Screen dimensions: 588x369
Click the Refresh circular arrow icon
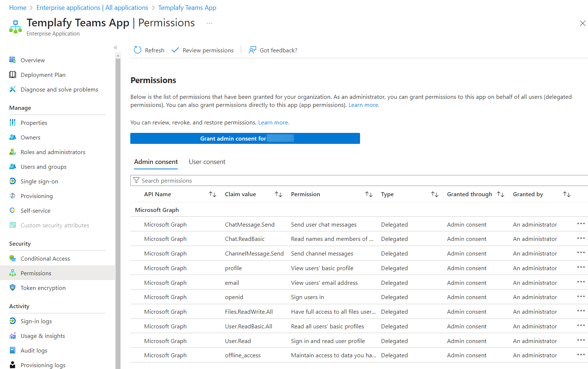138,50
